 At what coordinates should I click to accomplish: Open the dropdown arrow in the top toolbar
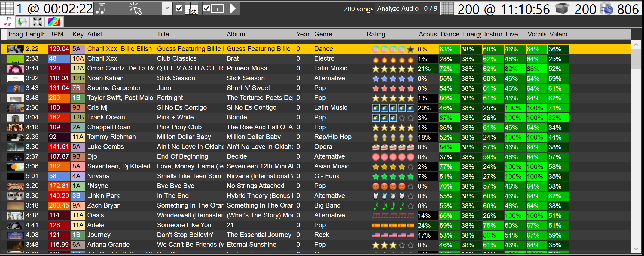pyautogui.click(x=167, y=8)
